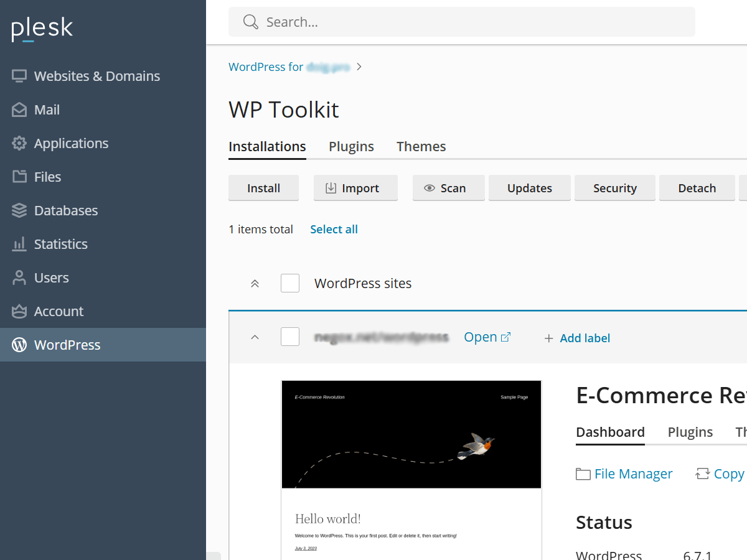747x560 pixels.
Task: Open the Files section
Action: (x=103, y=177)
